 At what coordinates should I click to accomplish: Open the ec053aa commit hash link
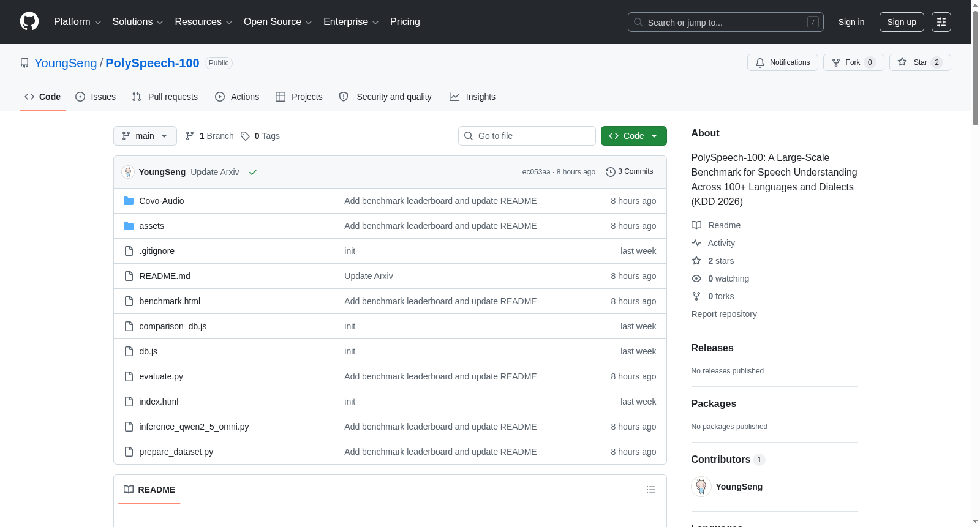tap(536, 172)
